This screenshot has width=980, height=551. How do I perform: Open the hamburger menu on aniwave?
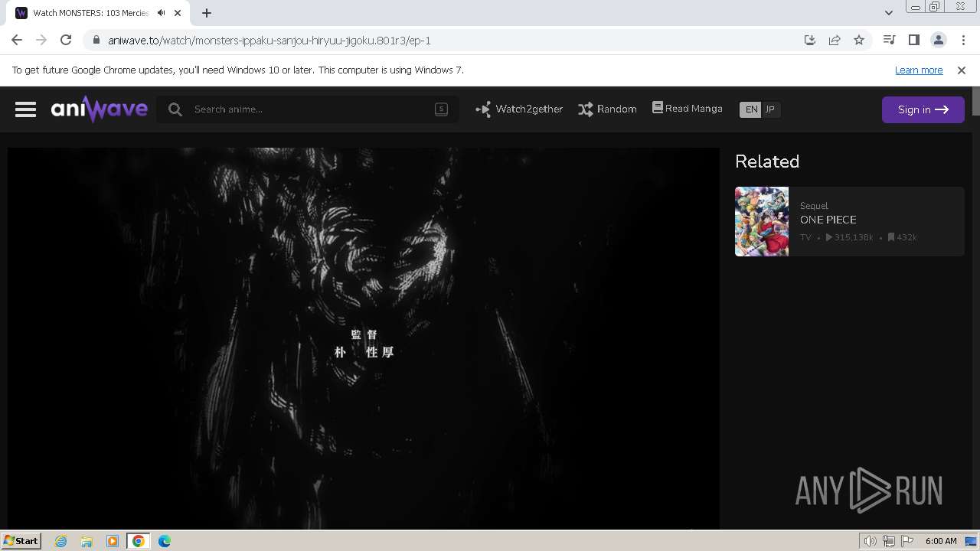tap(25, 109)
